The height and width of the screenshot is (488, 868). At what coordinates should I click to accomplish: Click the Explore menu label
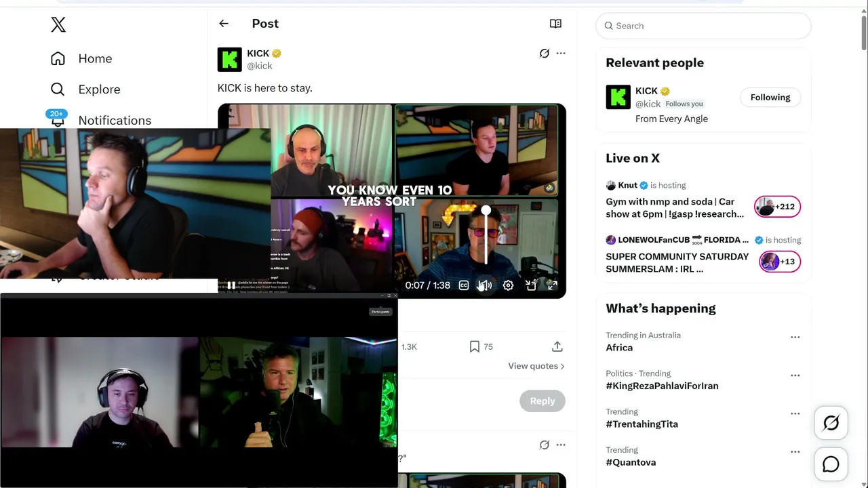tap(99, 89)
